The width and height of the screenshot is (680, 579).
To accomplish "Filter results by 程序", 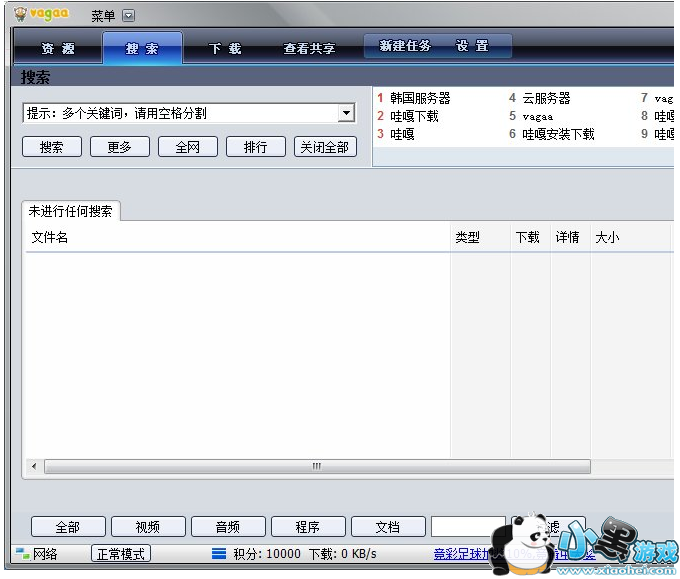I will (308, 527).
